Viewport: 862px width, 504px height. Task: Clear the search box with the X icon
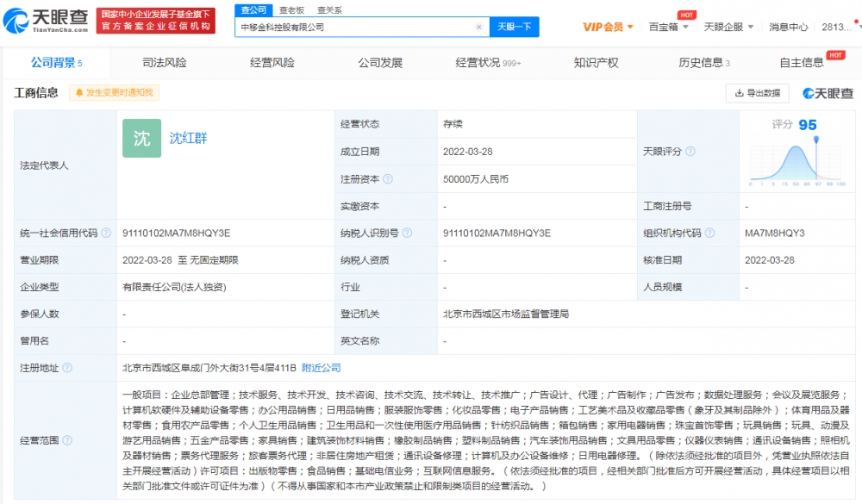478,27
